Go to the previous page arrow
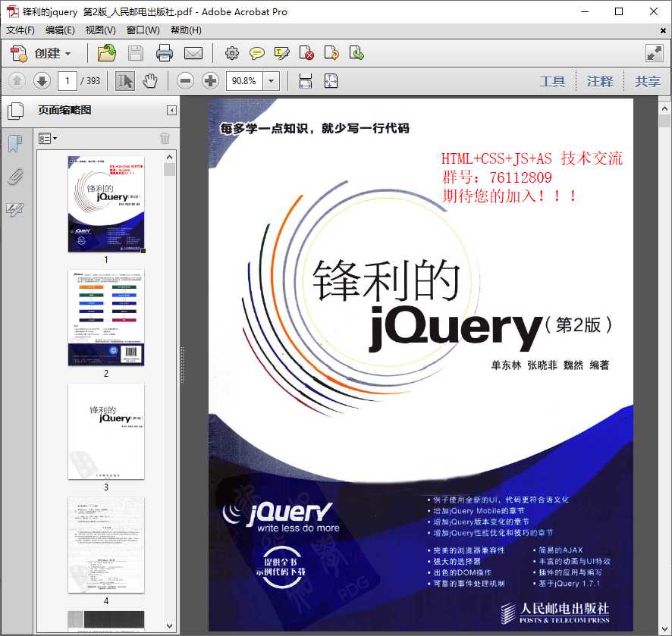This screenshot has width=672, height=636. click(x=17, y=81)
